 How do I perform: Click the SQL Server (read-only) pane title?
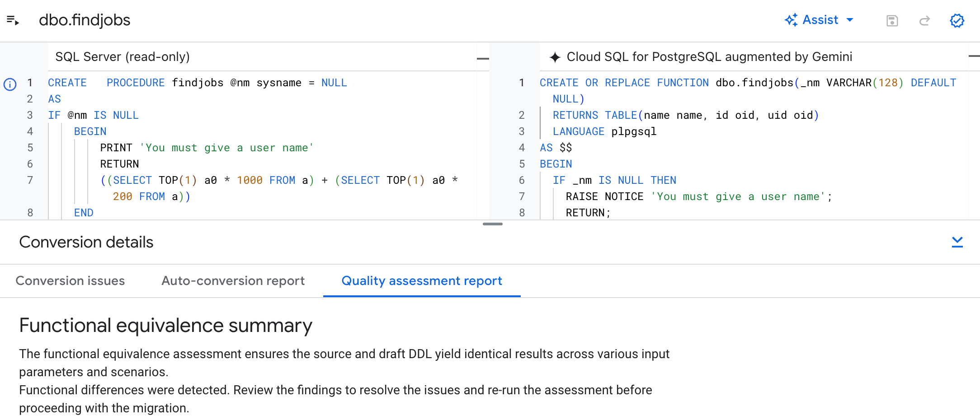(122, 57)
